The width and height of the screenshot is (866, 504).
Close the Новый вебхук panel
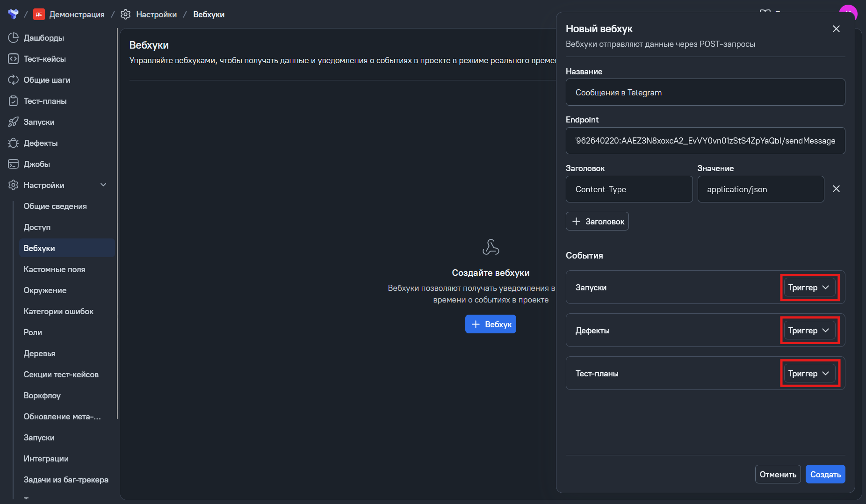[836, 29]
